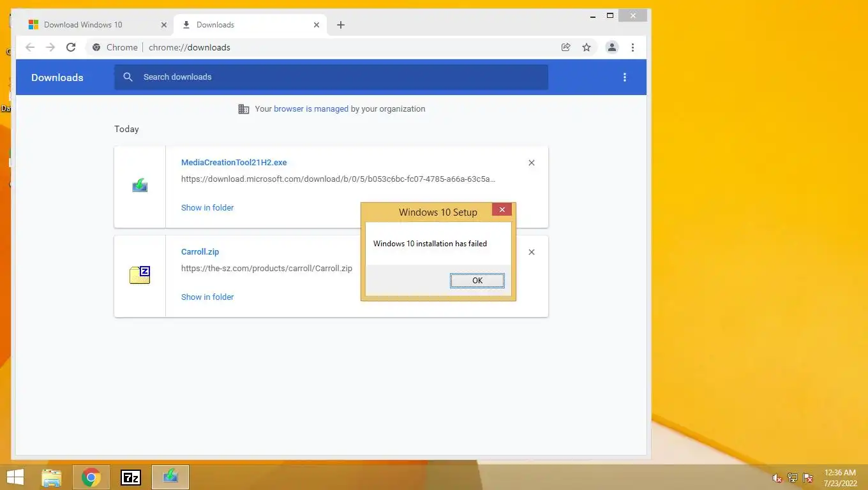Open 7-Zip from the taskbar
The width and height of the screenshot is (868, 490).
coord(131,477)
